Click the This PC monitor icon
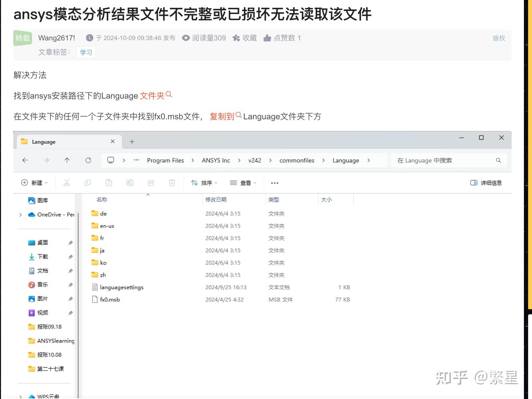Viewport: 532px width, 399px height. (x=111, y=160)
